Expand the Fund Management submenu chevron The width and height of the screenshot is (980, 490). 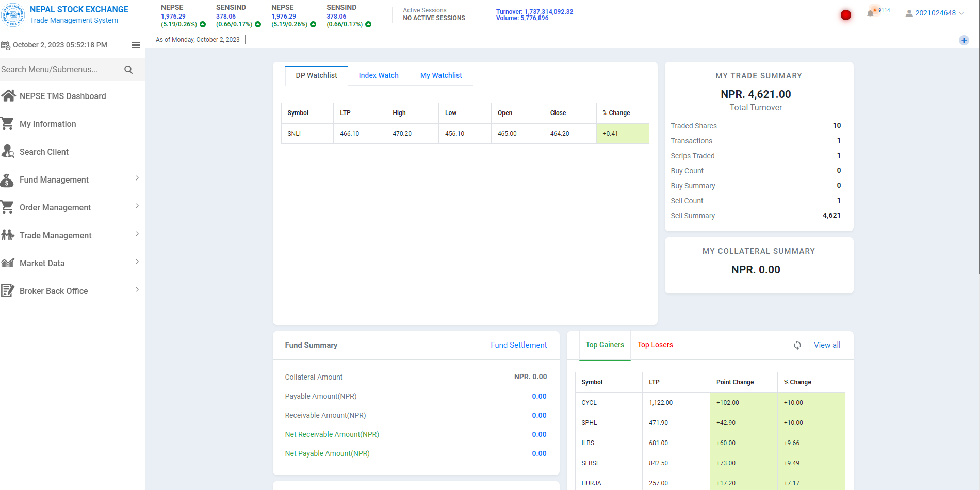[137, 178]
